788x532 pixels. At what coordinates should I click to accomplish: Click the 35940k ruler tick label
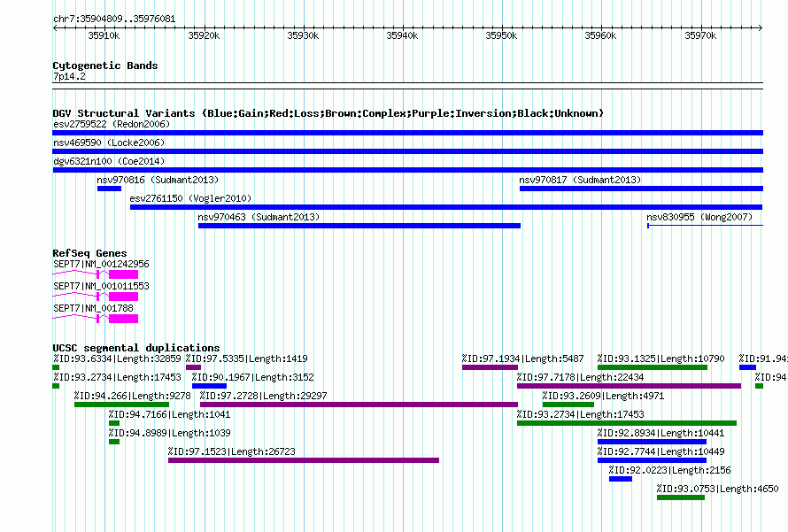402,35
